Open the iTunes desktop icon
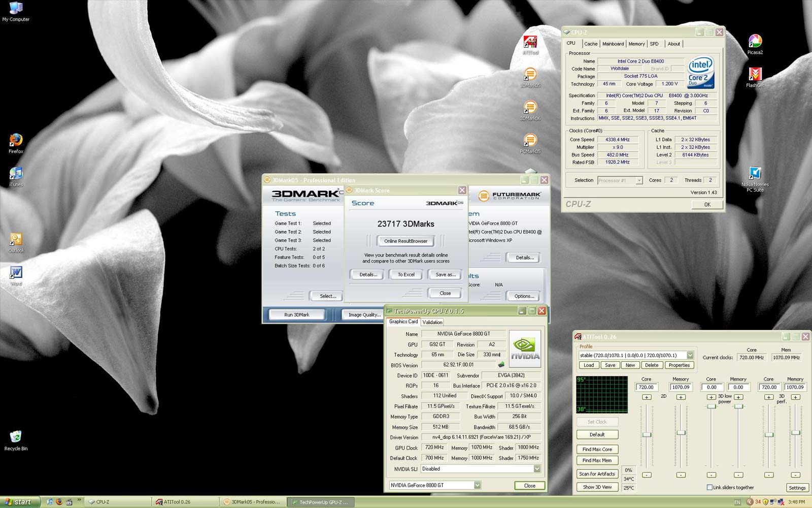The image size is (812, 508). pos(16,177)
